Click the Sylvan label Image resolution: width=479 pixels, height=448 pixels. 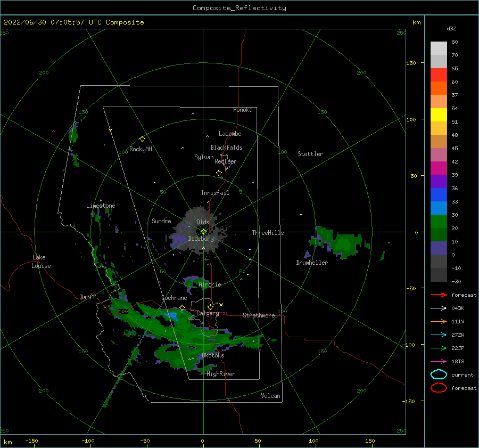[x=204, y=157]
